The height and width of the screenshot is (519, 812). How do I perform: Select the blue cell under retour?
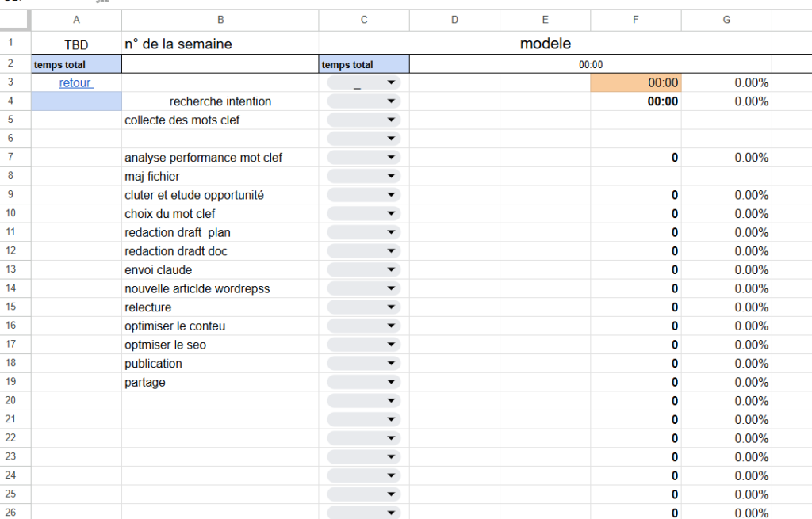click(x=76, y=101)
